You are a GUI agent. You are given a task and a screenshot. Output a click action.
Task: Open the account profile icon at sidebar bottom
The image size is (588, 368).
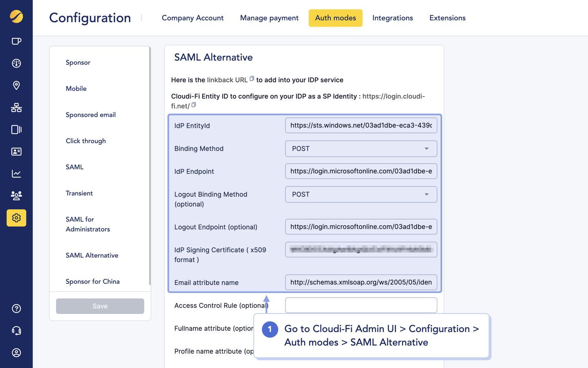point(16,352)
